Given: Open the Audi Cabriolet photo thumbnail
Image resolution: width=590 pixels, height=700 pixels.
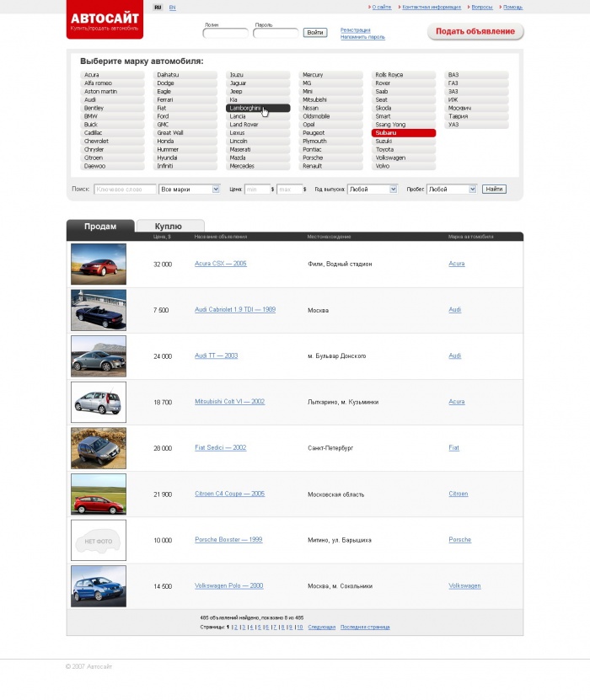Looking at the screenshot, I should click(99, 310).
